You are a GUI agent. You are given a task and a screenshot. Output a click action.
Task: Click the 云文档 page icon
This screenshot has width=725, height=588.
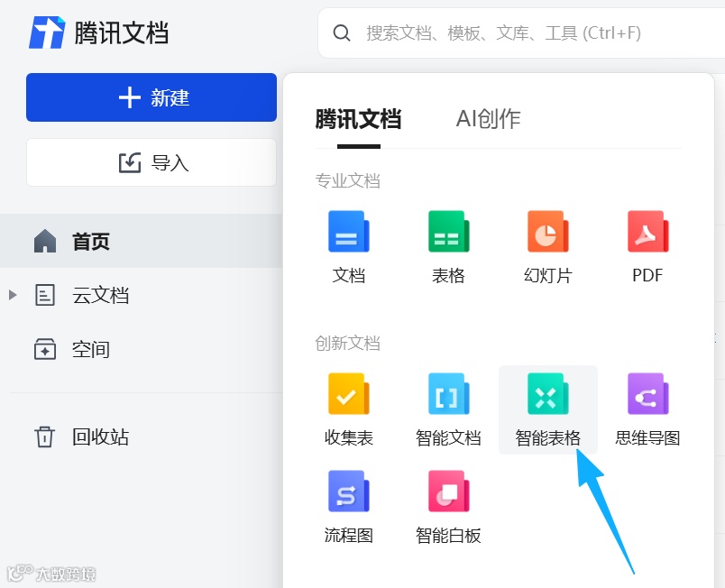[x=45, y=295]
